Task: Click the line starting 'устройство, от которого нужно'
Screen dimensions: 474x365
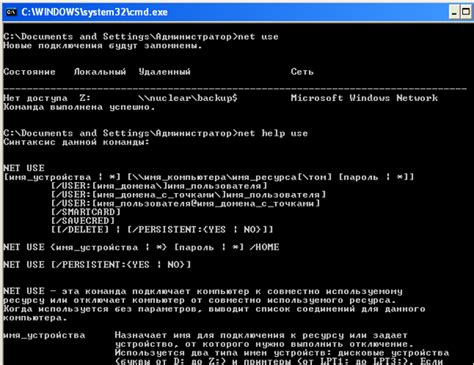Action: coord(264,344)
